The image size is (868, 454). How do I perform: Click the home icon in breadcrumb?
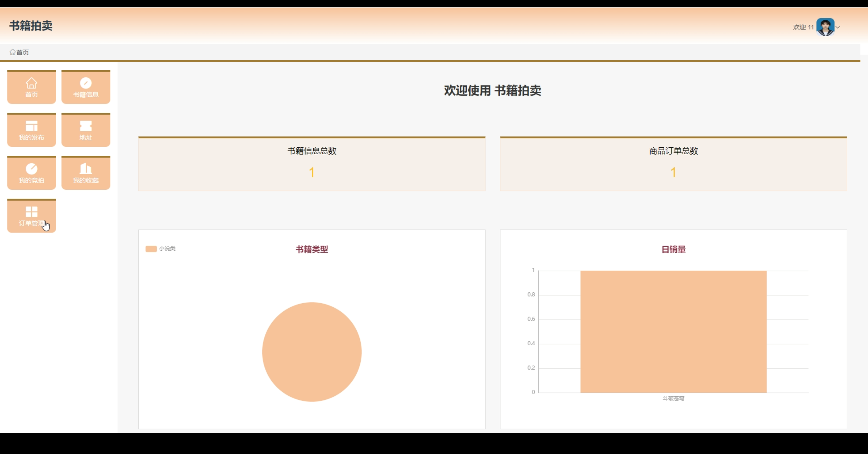point(13,52)
